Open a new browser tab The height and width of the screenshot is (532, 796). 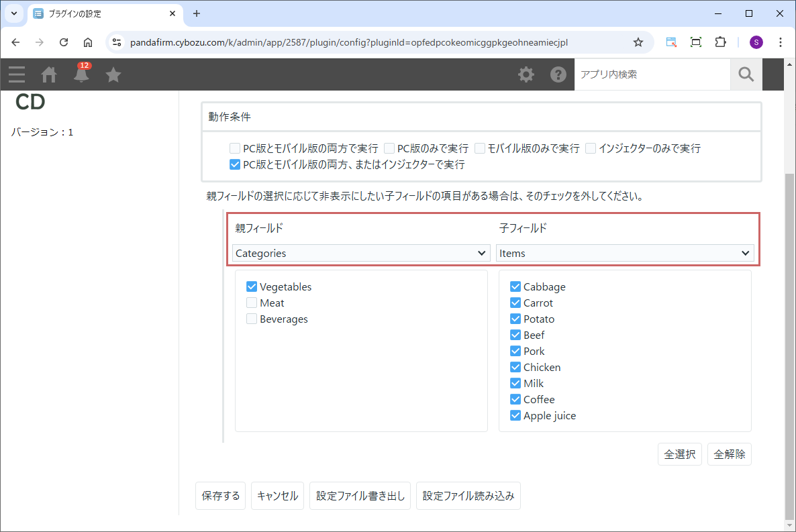(197, 13)
